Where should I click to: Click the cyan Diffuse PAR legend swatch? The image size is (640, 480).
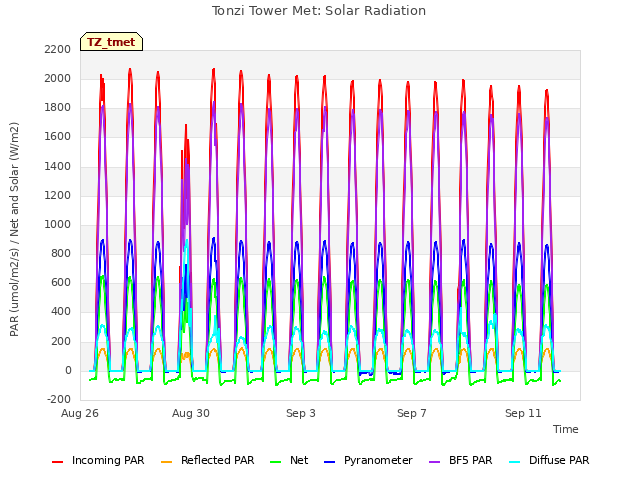point(515,462)
